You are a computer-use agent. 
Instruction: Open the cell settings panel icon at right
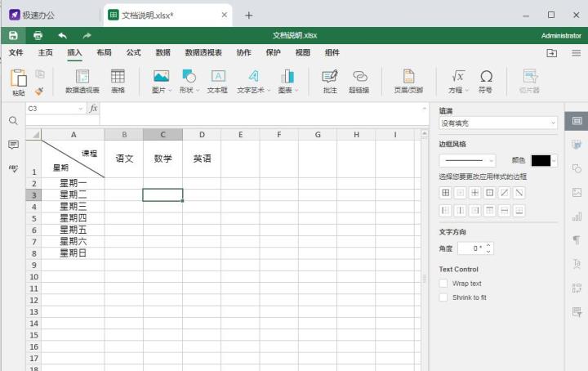tap(577, 121)
